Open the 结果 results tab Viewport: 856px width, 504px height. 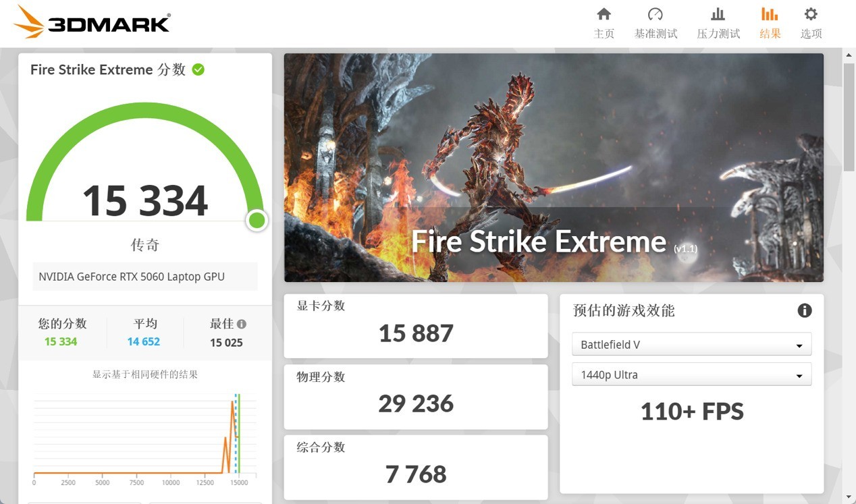770,24
